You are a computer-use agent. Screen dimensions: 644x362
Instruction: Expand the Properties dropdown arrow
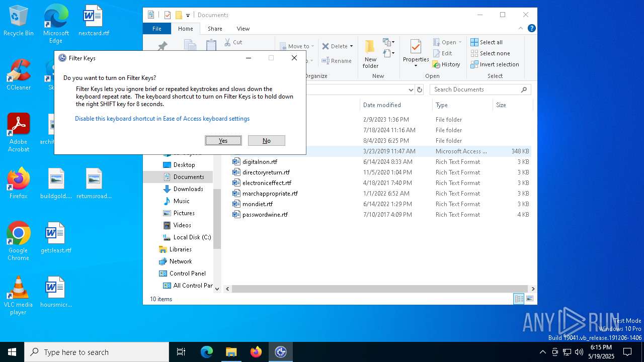click(x=416, y=66)
